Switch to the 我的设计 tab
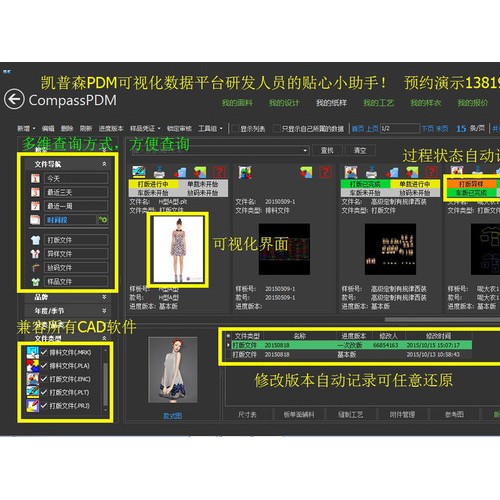 point(284,103)
